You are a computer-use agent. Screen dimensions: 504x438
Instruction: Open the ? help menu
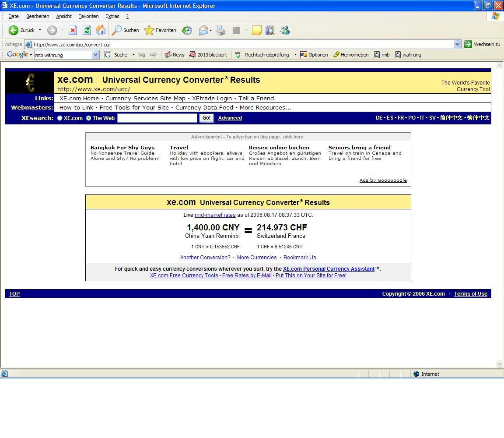point(127,16)
